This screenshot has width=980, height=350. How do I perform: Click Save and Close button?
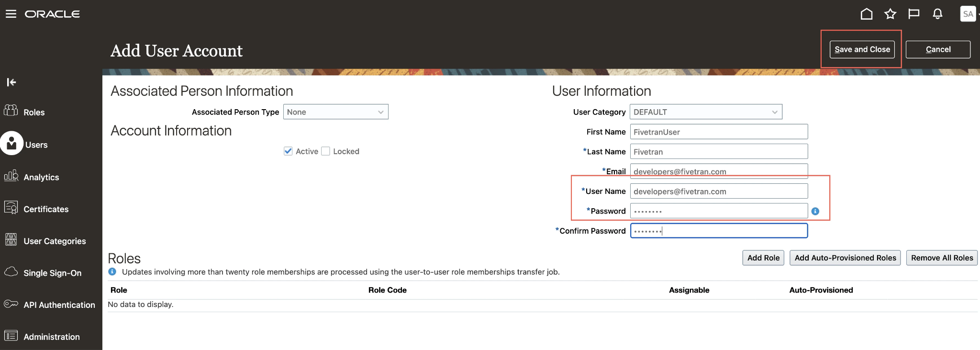[x=862, y=49]
